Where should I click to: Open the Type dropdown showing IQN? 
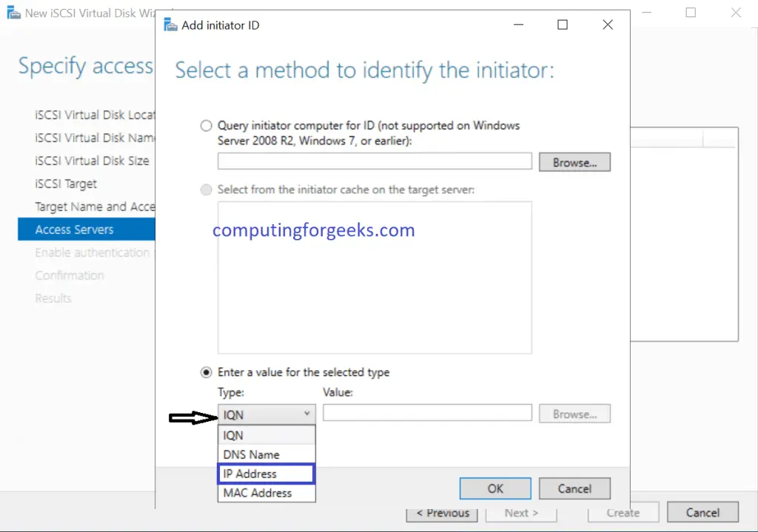[x=266, y=414]
